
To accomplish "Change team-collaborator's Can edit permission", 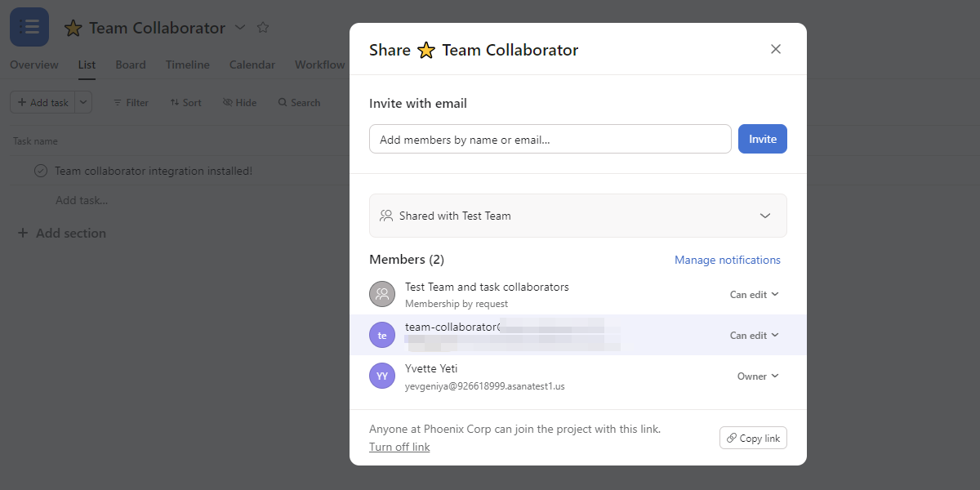I will pyautogui.click(x=755, y=335).
